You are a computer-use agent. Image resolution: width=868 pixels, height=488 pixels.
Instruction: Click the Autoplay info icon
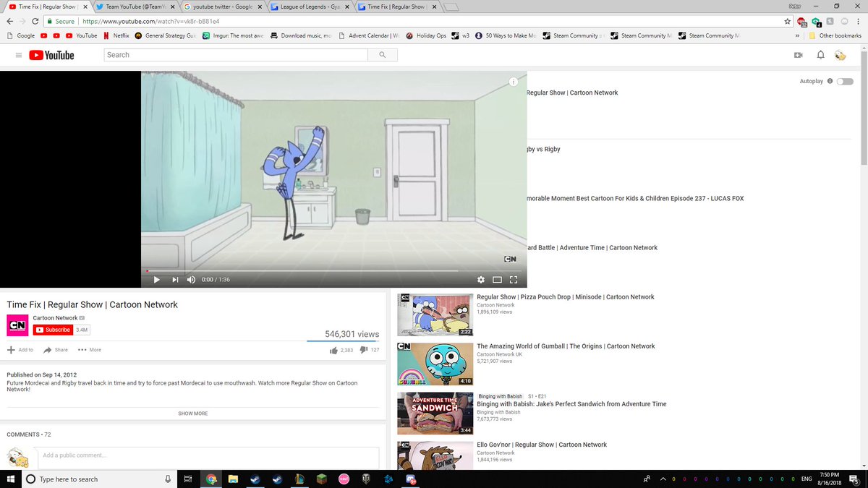click(830, 82)
